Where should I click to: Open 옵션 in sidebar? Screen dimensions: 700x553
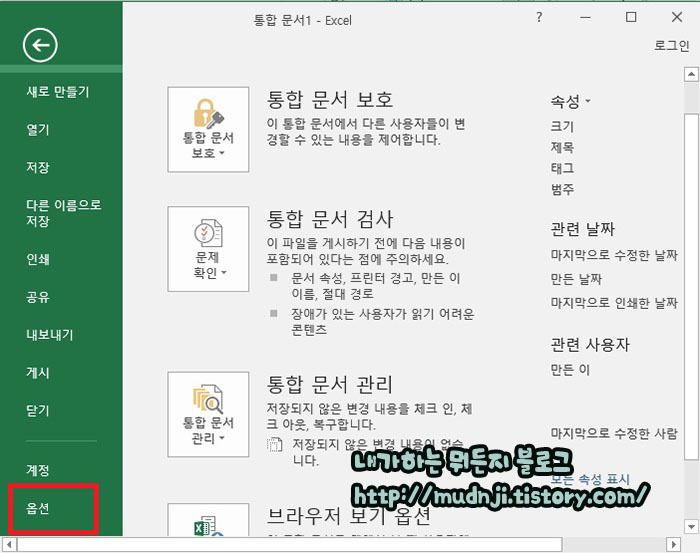(x=38, y=508)
